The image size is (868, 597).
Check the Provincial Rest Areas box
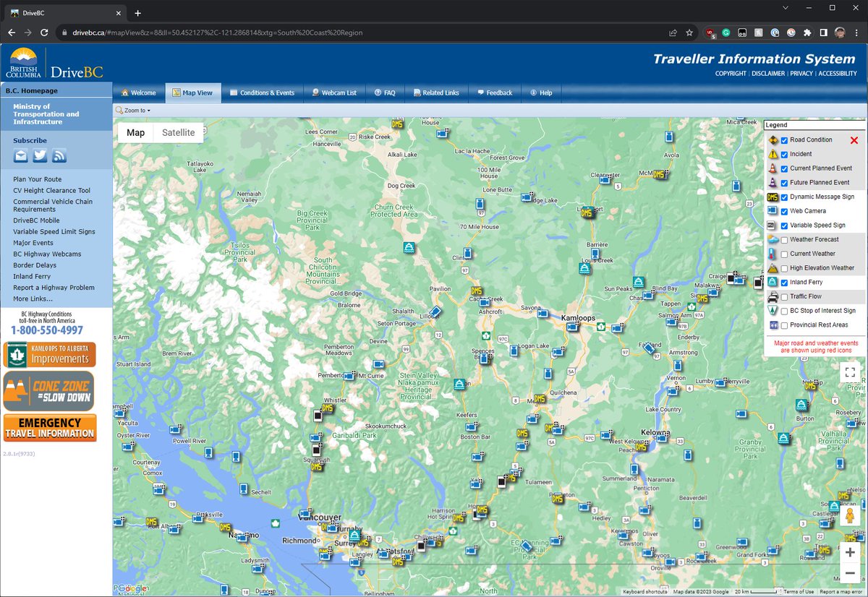click(x=784, y=325)
